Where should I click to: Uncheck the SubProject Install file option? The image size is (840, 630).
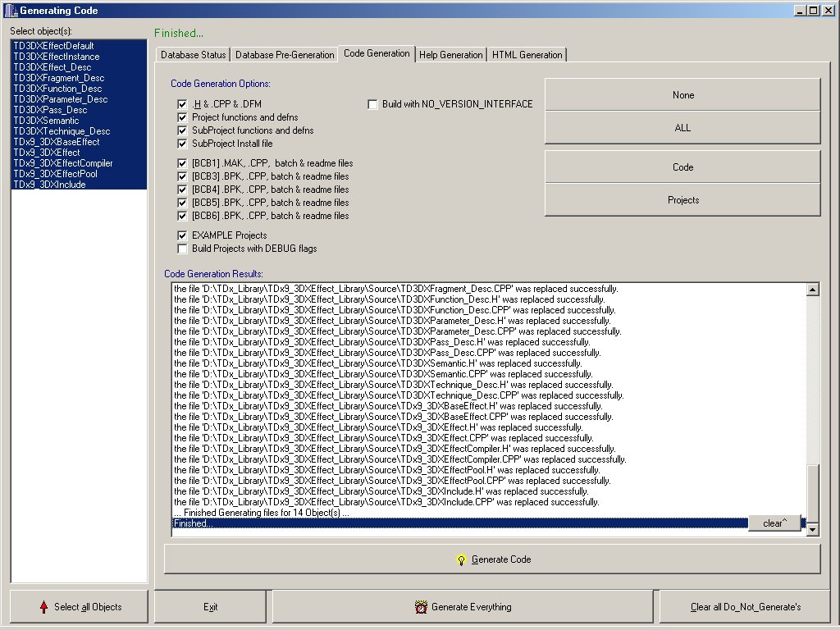(183, 144)
